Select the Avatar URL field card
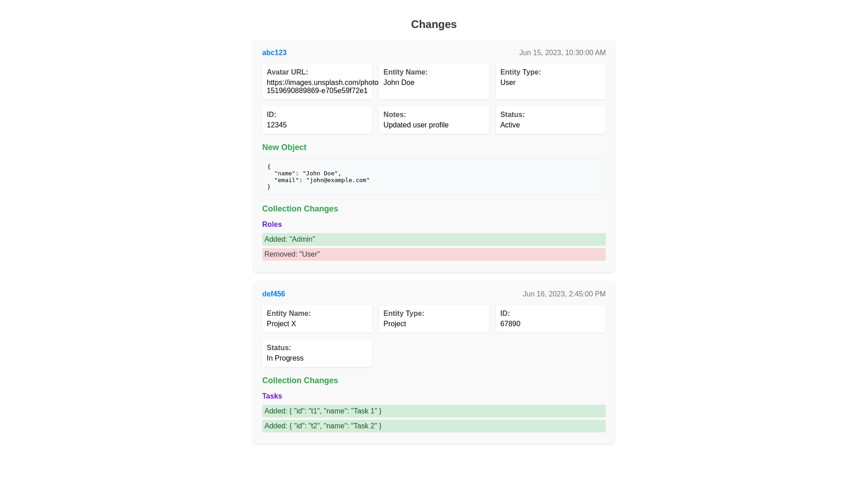Image resolution: width=868 pixels, height=488 pixels. click(x=316, y=81)
